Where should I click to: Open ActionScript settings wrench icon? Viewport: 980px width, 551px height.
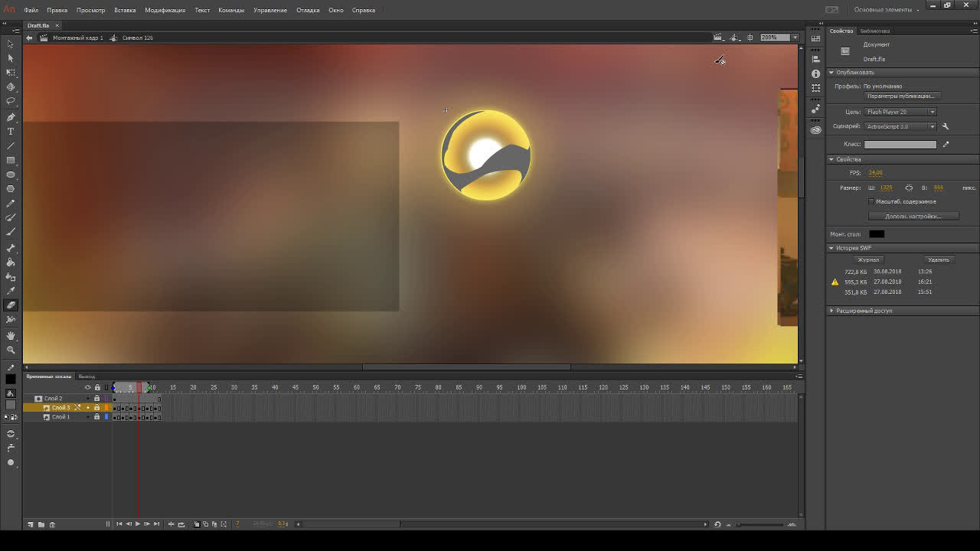pos(946,126)
